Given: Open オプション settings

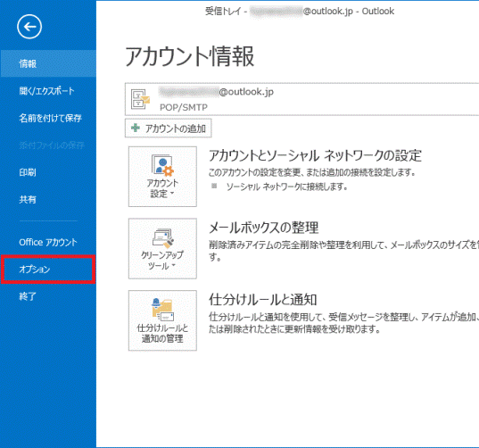Looking at the screenshot, I should click(x=48, y=270).
